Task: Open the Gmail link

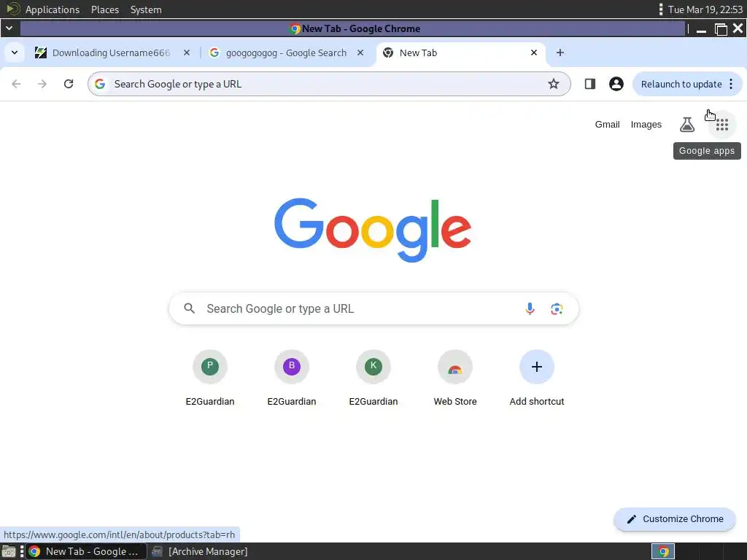Action: (607, 124)
